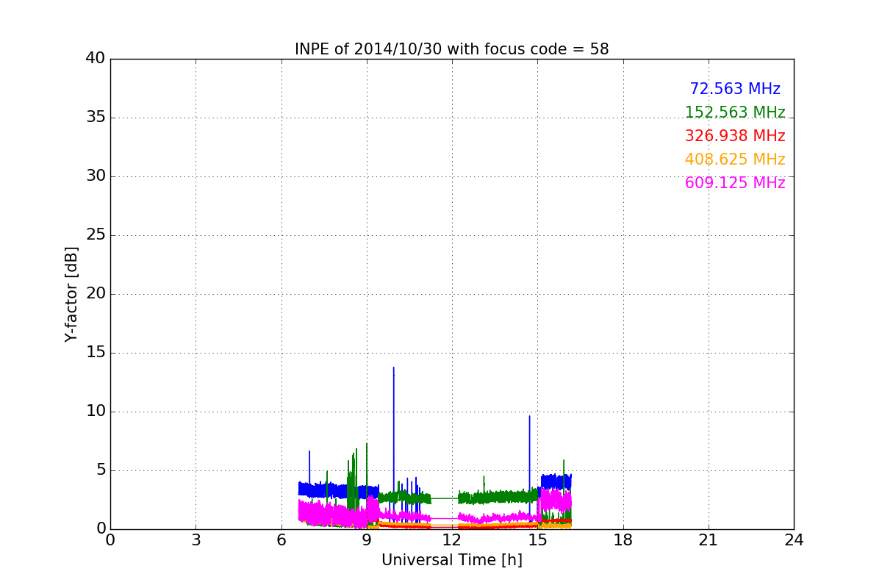
Task: Select the 609.125 MHz legend label
Action: click(x=735, y=183)
